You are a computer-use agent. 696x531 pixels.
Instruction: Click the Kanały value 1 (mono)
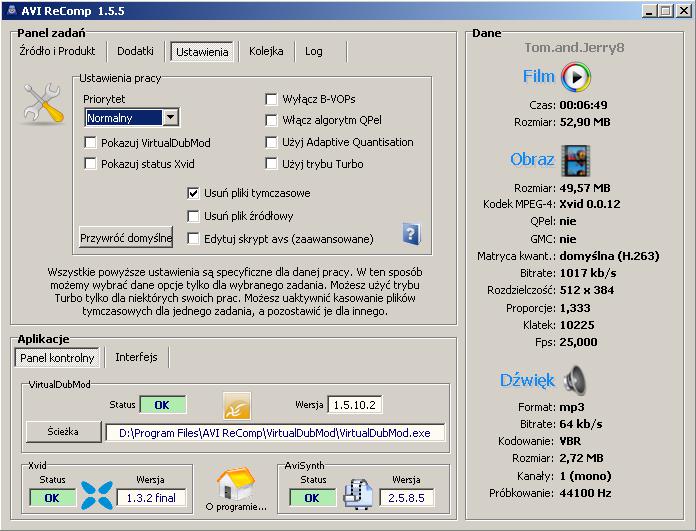585,476
